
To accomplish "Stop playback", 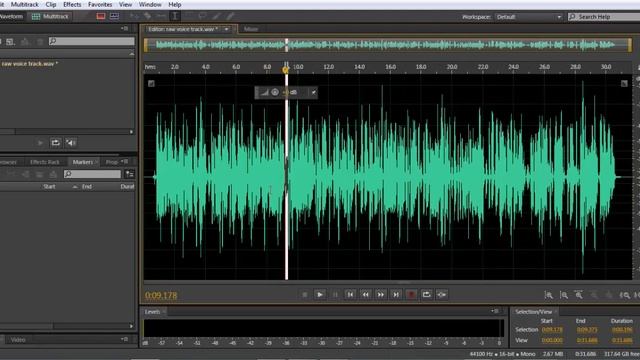I will pyautogui.click(x=304, y=294).
